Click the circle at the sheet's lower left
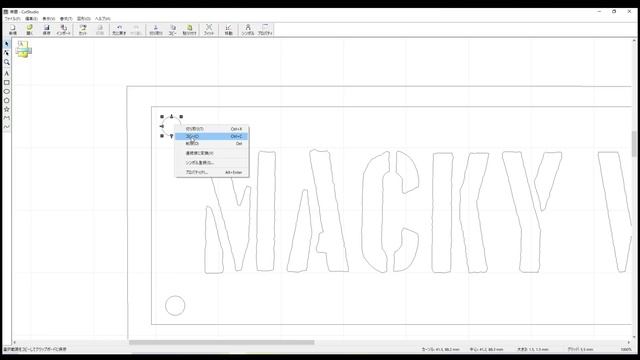This screenshot has height=360, width=640. point(175,306)
